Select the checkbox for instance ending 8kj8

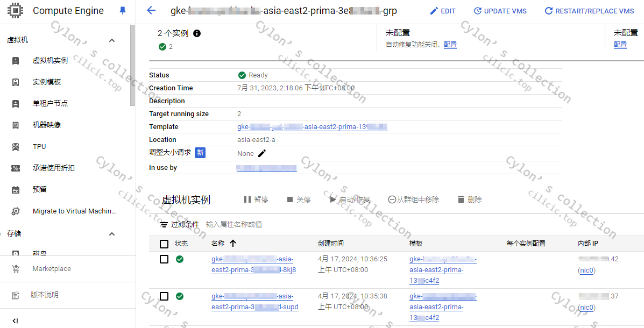[164, 259]
